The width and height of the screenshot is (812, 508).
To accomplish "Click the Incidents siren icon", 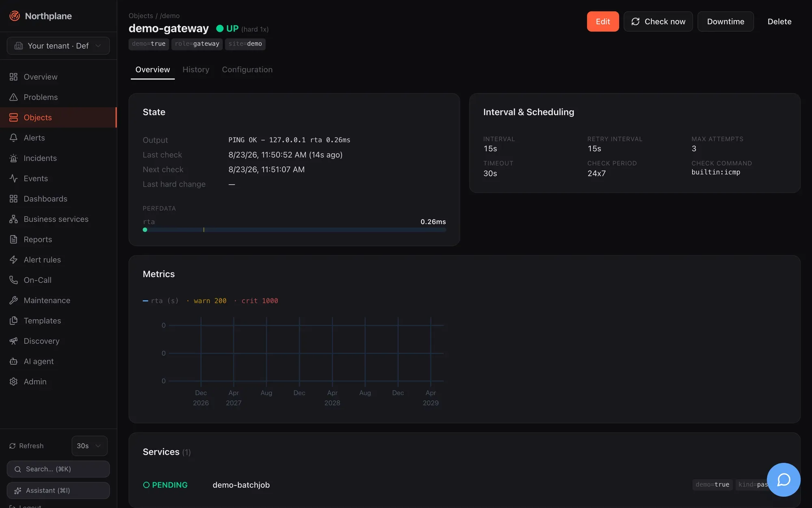I will (x=13, y=158).
